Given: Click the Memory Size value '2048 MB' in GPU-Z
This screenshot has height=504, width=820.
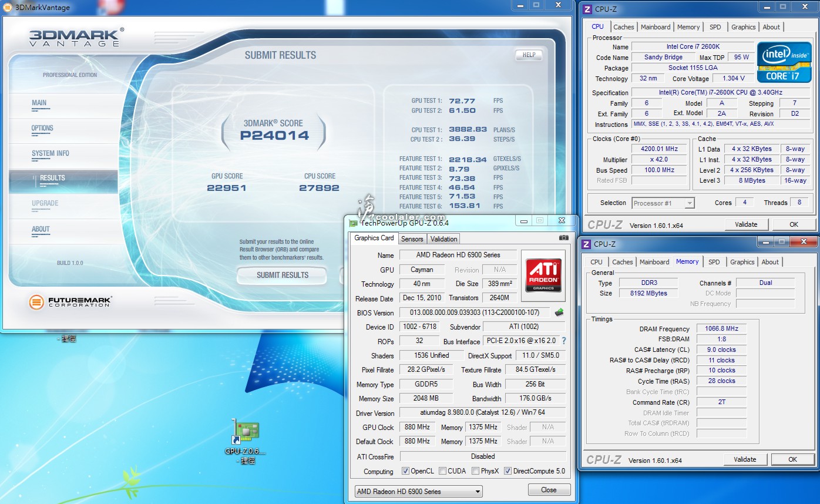Looking at the screenshot, I should tap(426, 398).
